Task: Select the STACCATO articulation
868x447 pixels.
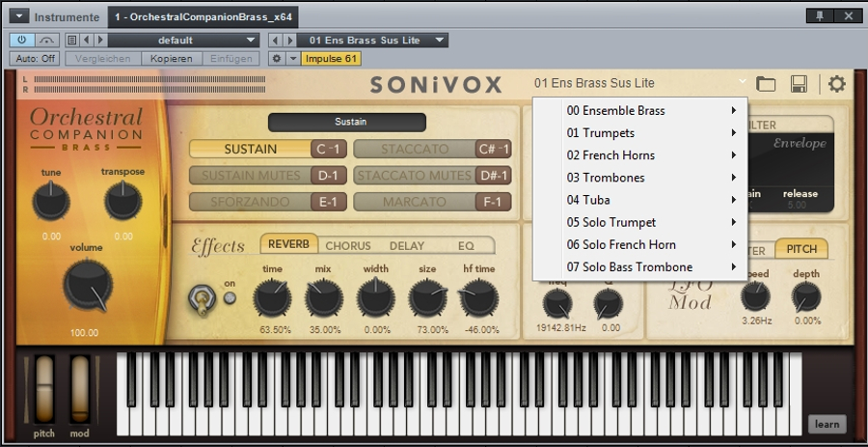Action: (415, 149)
